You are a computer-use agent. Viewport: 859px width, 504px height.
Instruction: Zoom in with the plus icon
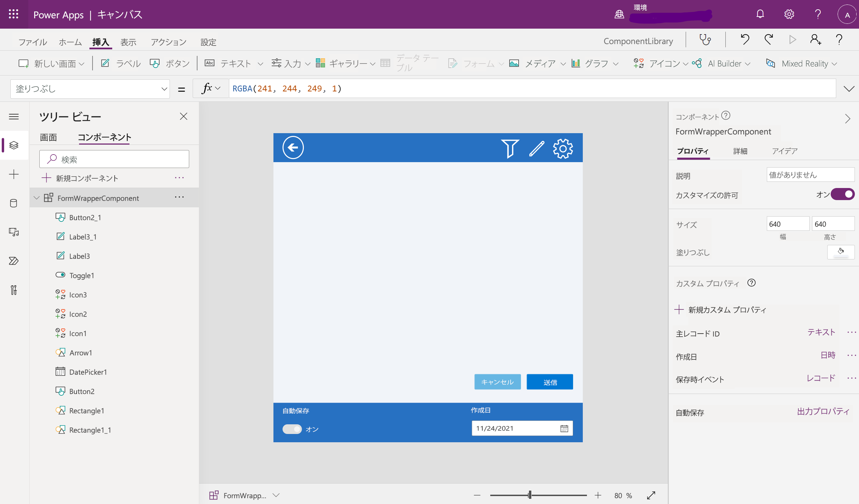pyautogui.click(x=598, y=495)
